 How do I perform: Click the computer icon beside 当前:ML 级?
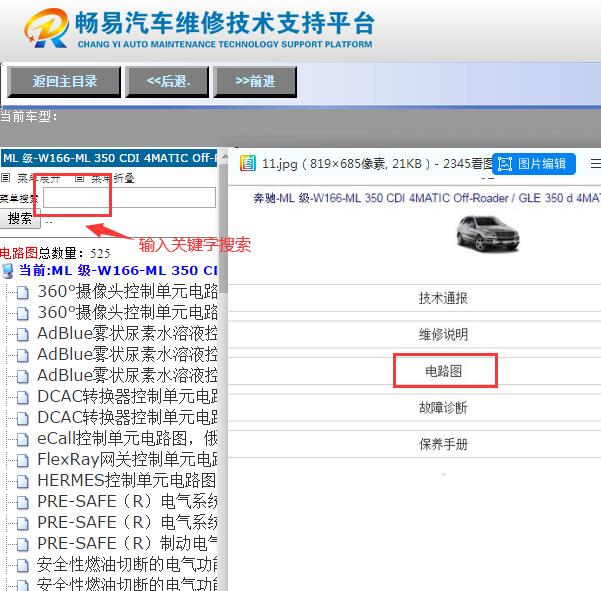tap(8, 271)
